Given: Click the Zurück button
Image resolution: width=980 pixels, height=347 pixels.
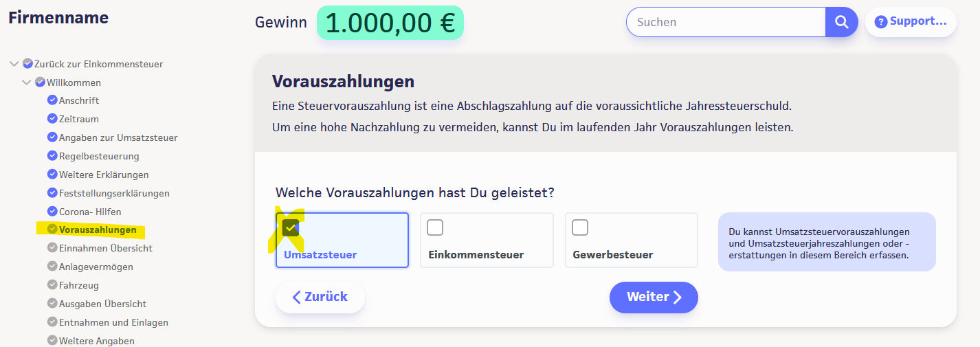Looking at the screenshot, I should point(320,297).
